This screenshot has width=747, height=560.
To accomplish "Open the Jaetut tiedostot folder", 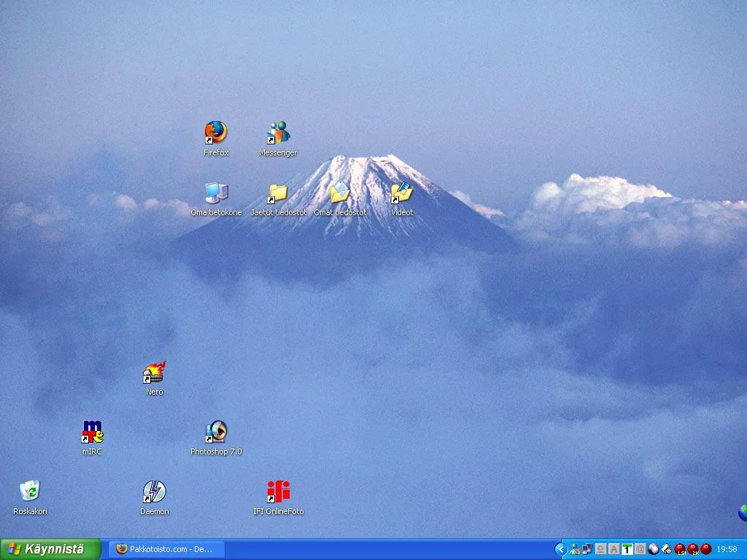I will tap(278, 193).
